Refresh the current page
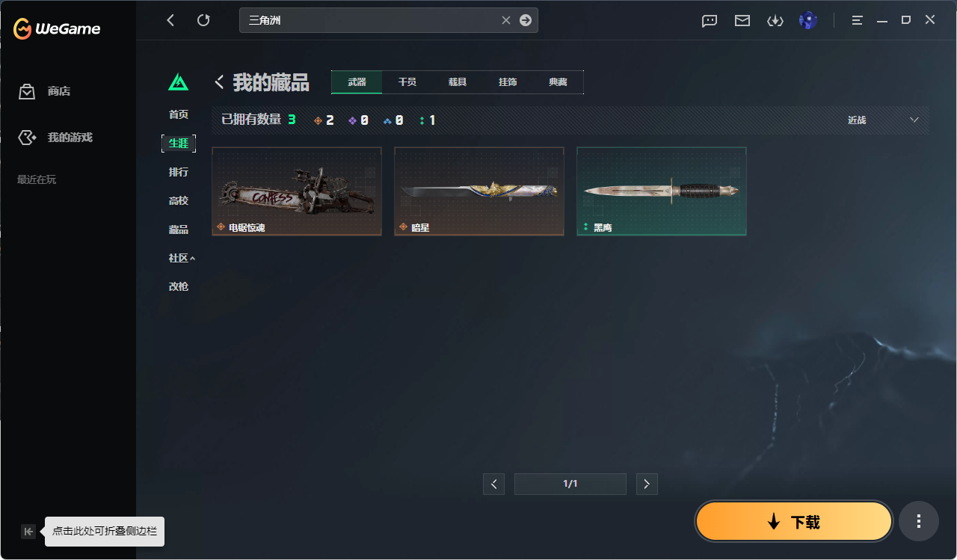 (203, 20)
